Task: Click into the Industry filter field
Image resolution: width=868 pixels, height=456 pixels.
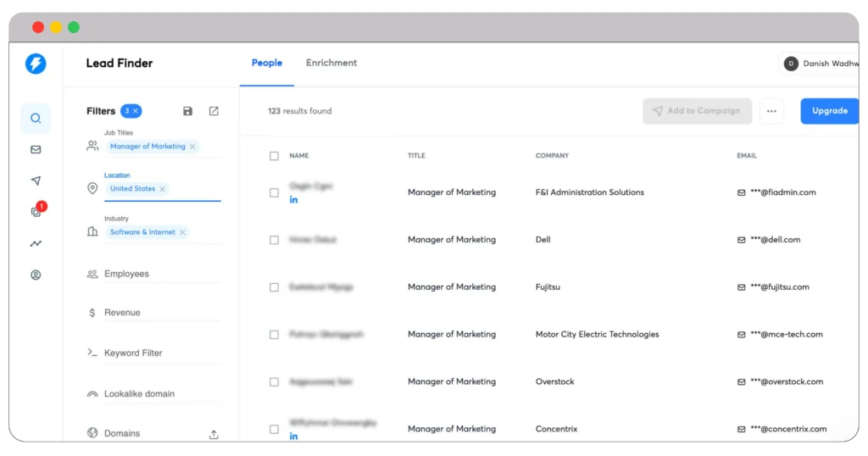Action: [162, 232]
